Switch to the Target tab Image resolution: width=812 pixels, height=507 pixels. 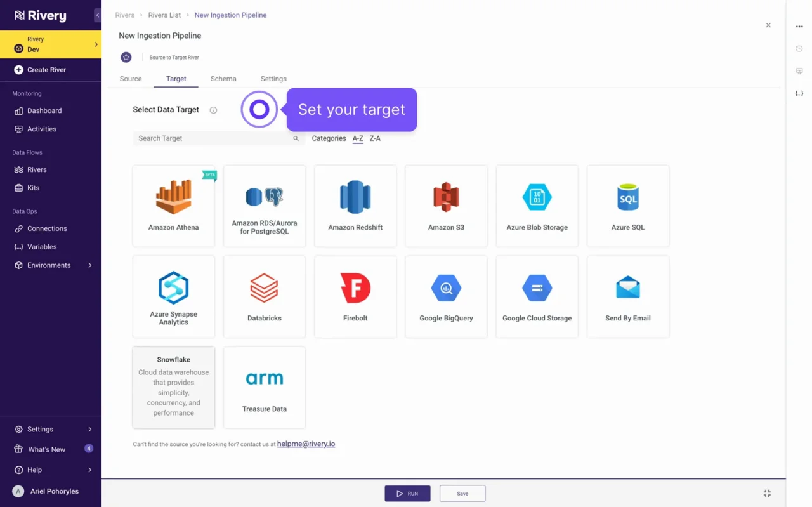click(x=176, y=79)
